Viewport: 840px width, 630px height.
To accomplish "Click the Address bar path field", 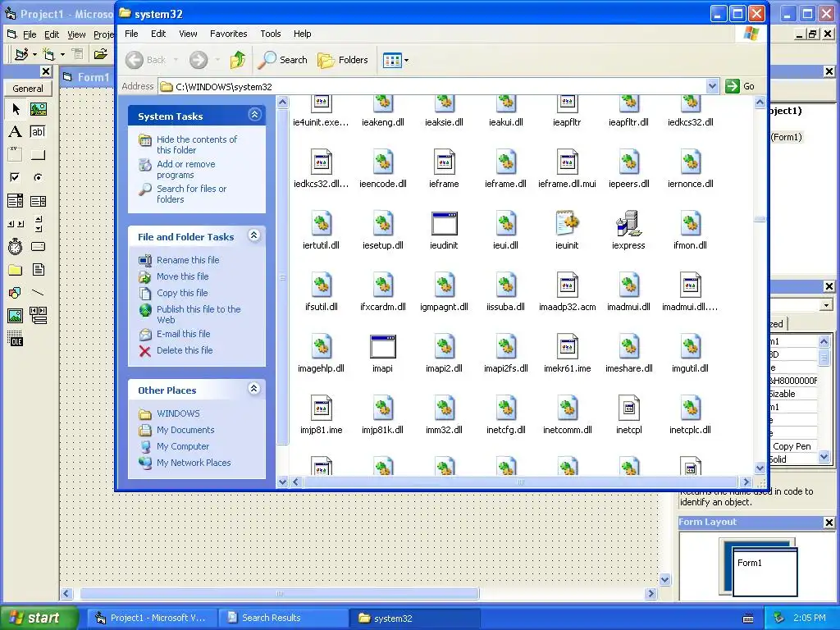I will tap(432, 87).
